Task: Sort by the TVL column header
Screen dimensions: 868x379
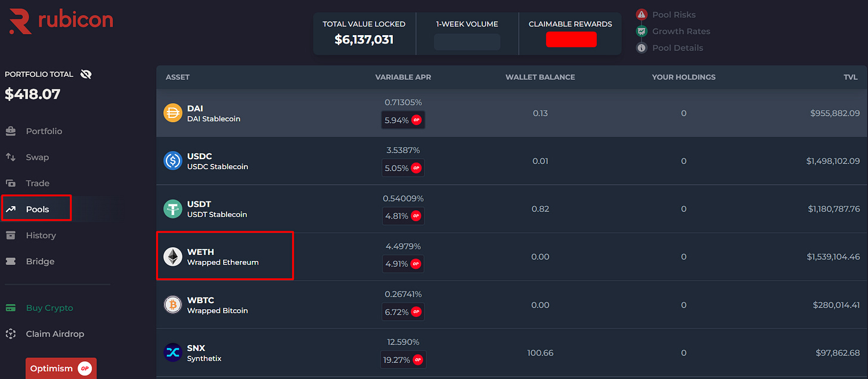Action: tap(851, 77)
